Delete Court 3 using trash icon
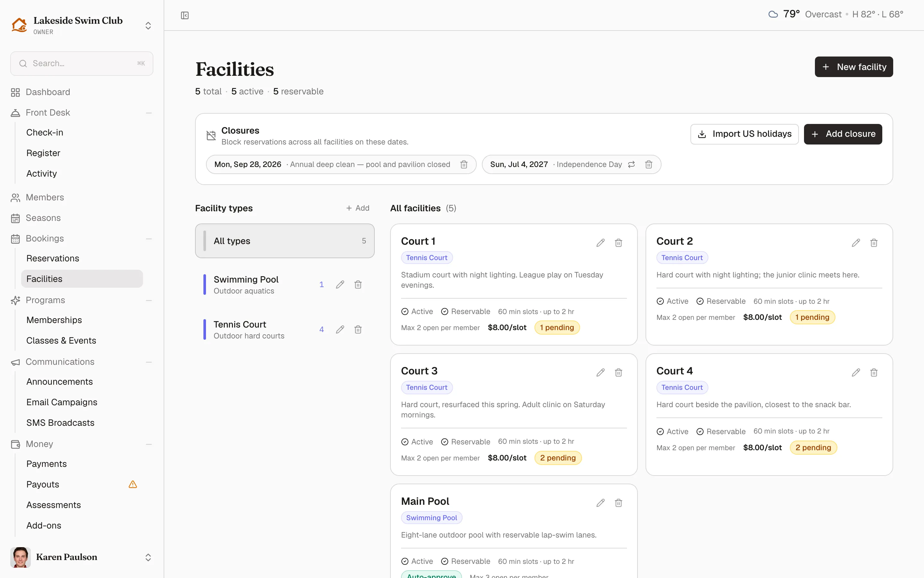 pyautogui.click(x=619, y=372)
